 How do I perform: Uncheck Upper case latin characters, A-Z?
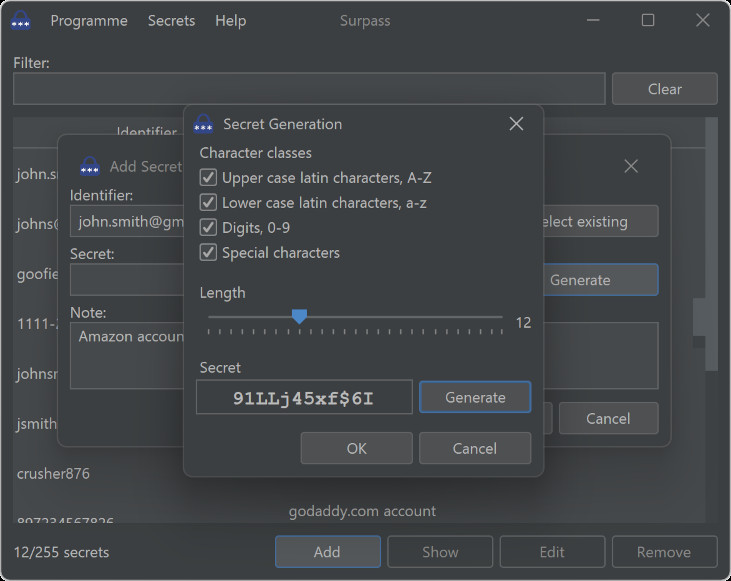[x=209, y=178]
